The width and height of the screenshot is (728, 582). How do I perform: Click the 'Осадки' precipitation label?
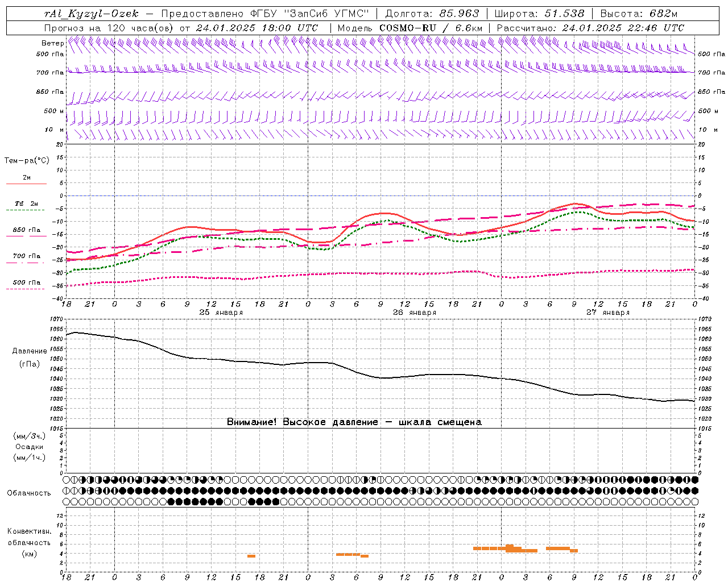coord(30,447)
